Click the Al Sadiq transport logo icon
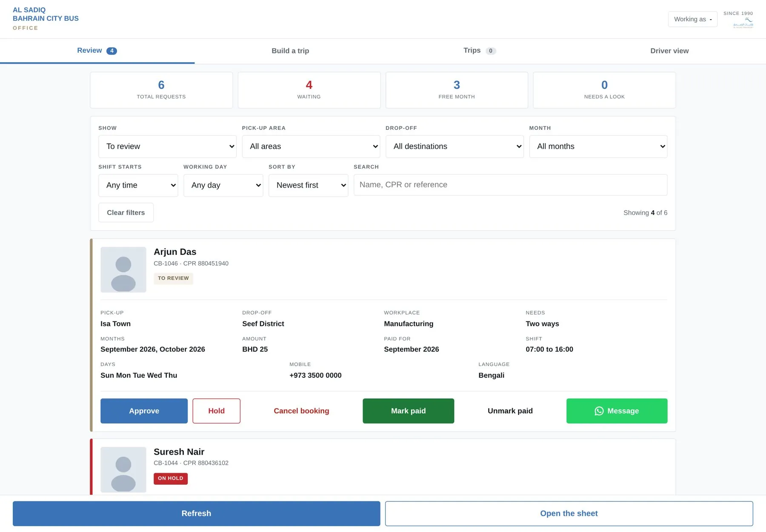766x532 pixels. pos(743,23)
